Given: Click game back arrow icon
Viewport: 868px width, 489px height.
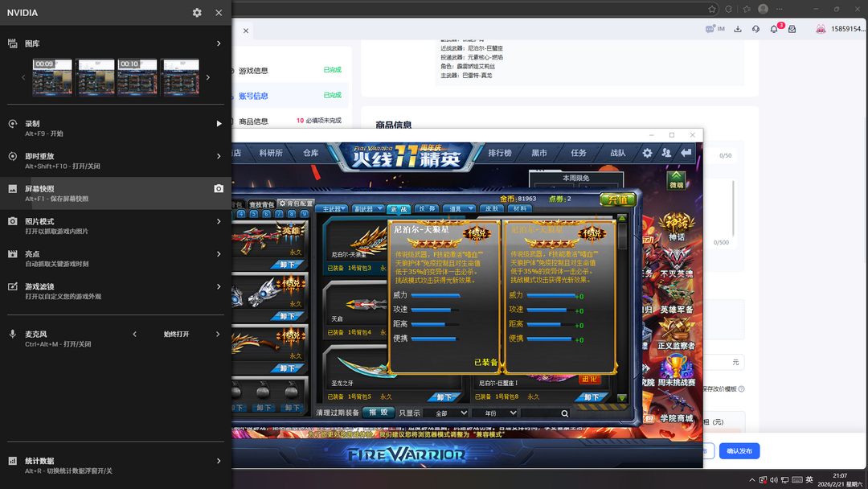Looking at the screenshot, I should click(x=686, y=152).
